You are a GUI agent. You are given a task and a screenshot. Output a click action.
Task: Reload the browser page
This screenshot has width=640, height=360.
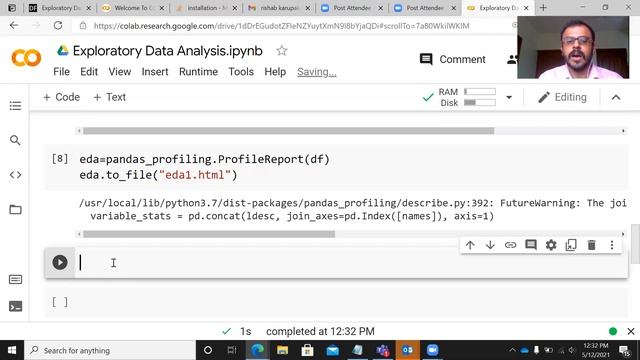[58, 25]
